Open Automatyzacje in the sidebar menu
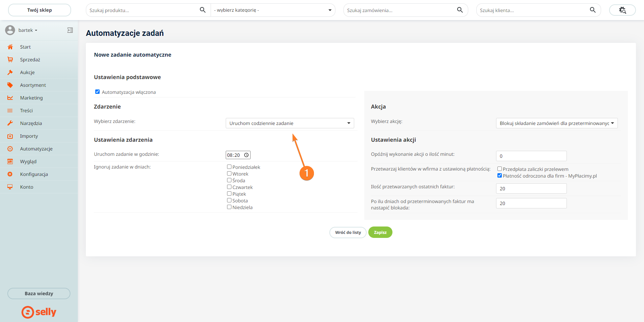This screenshot has width=644, height=322. (x=36, y=149)
